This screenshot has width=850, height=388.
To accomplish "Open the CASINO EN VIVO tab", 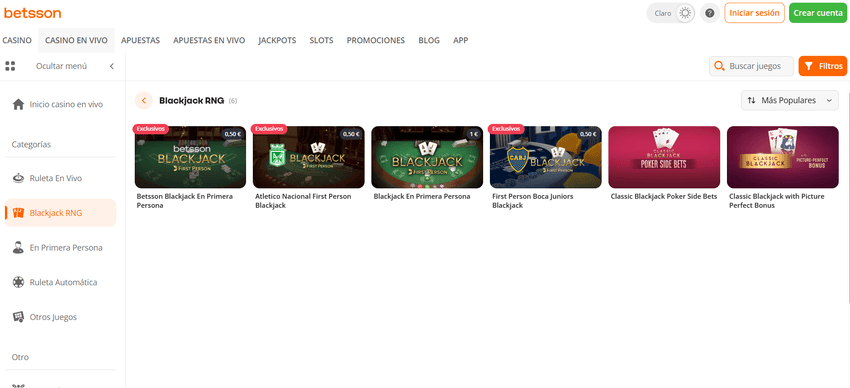I will coord(76,40).
